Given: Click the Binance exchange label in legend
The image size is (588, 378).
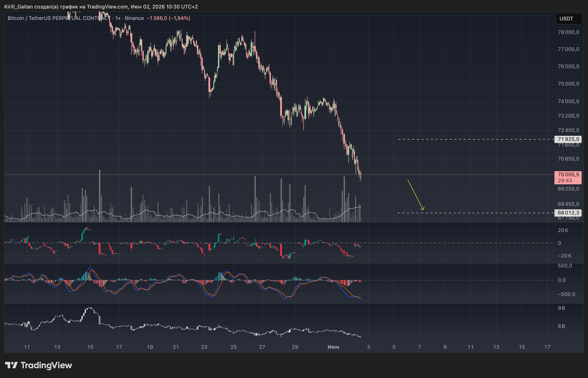Looking at the screenshot, I should click(134, 18).
